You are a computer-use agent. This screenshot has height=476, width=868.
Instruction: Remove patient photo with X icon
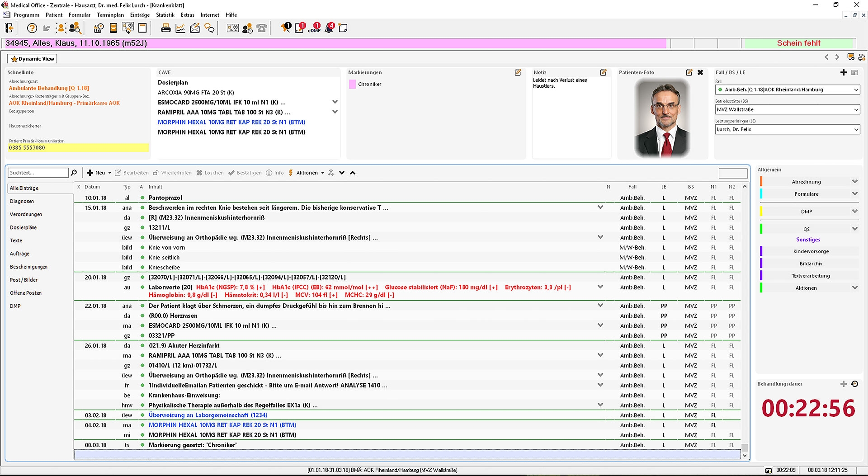point(700,72)
